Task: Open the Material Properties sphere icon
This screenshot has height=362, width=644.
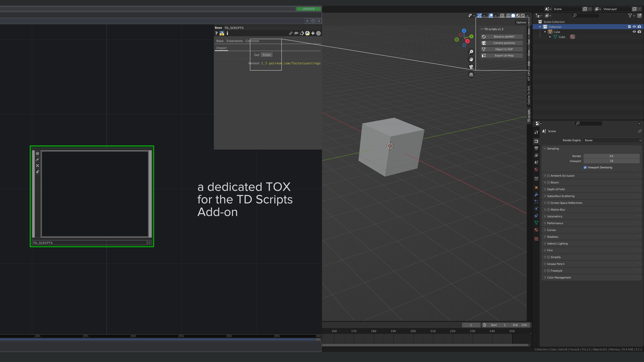Action: pyautogui.click(x=536, y=230)
